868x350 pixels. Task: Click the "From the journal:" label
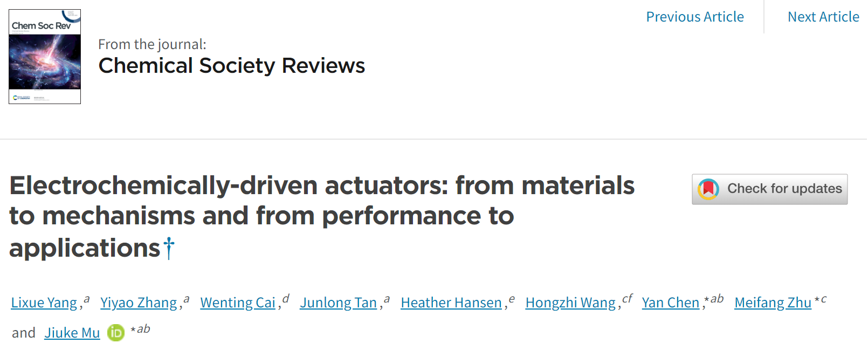pyautogui.click(x=152, y=44)
